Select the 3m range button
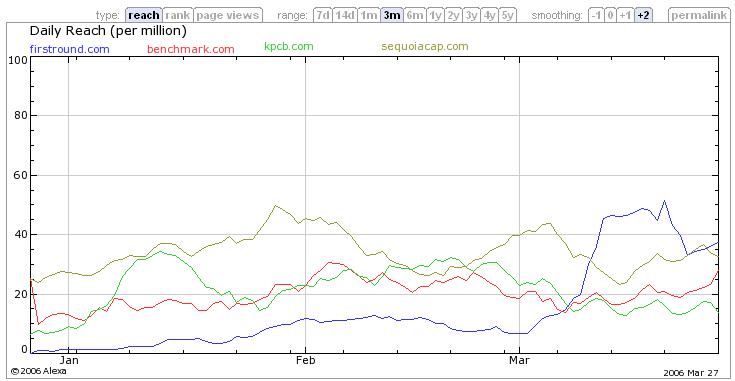Image resolution: width=735 pixels, height=381 pixels. click(x=392, y=15)
